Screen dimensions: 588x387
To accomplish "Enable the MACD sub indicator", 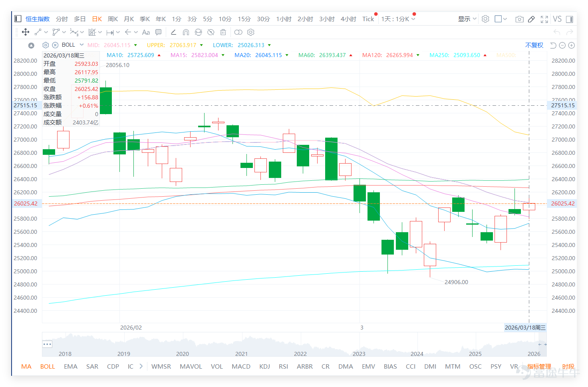I will (x=241, y=366).
